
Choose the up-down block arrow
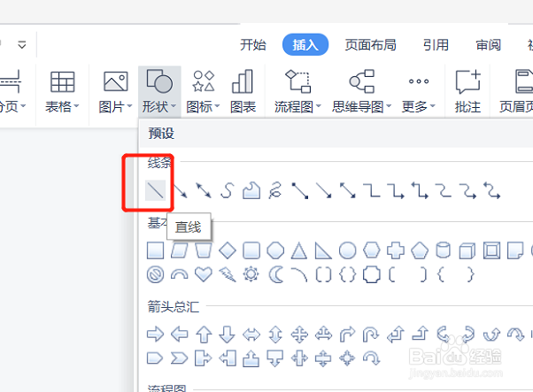pyautogui.click(x=275, y=334)
